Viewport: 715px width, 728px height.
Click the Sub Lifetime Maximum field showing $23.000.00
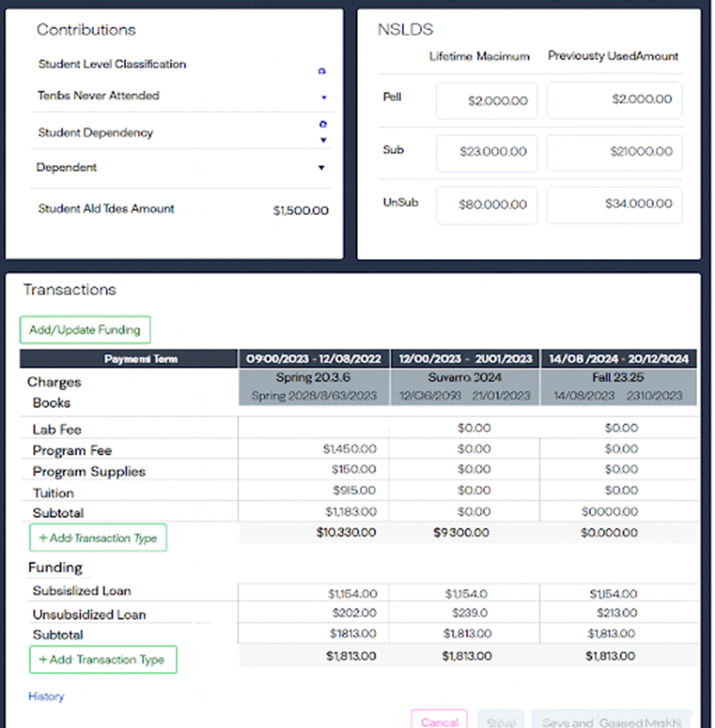487,153
